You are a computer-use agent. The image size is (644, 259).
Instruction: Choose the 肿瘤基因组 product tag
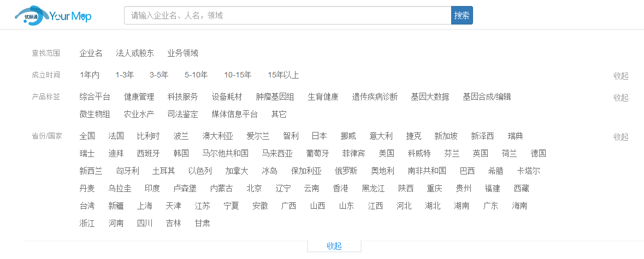coord(275,97)
